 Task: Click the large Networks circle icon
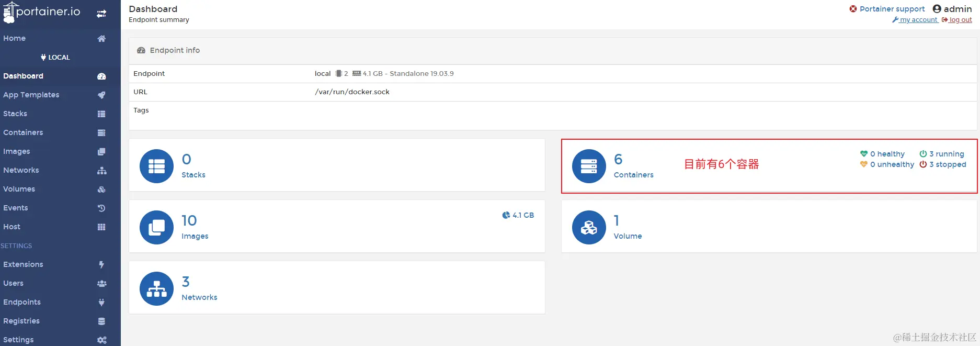pyautogui.click(x=156, y=288)
